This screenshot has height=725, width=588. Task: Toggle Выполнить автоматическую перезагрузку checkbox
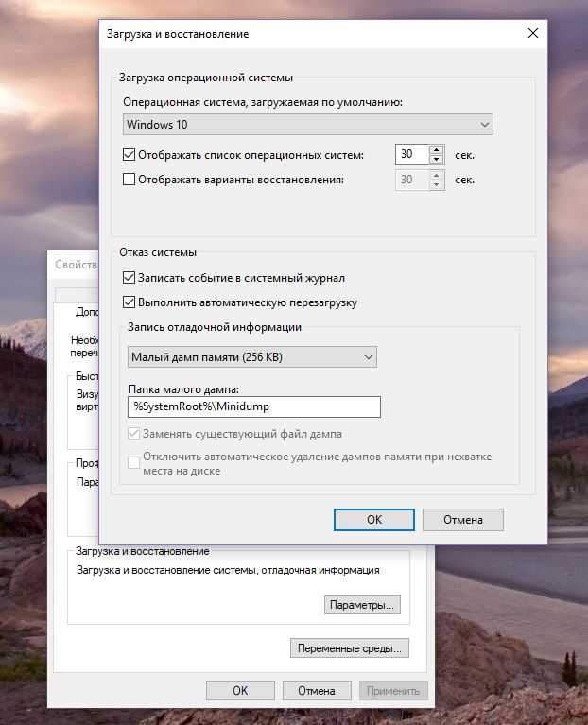pyautogui.click(x=130, y=302)
